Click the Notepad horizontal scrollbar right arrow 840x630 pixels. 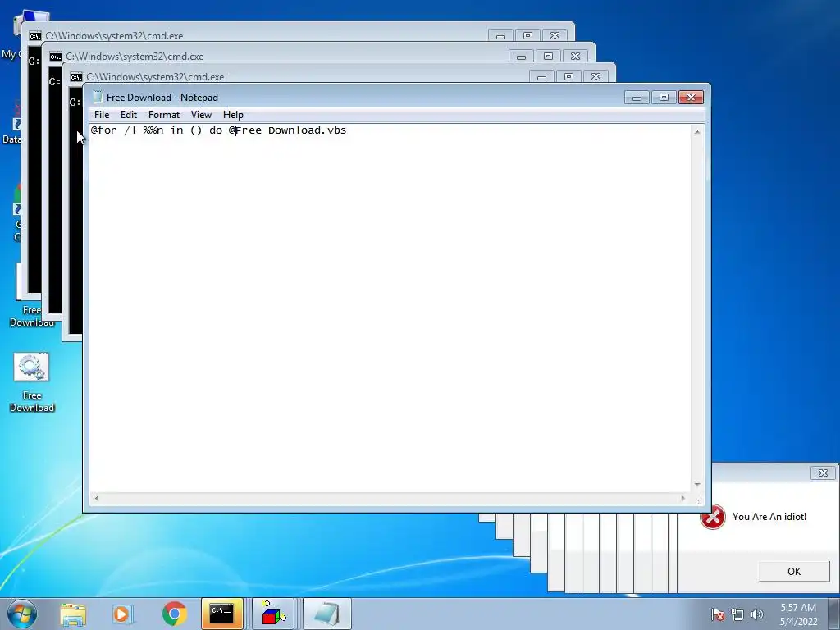[683, 498]
